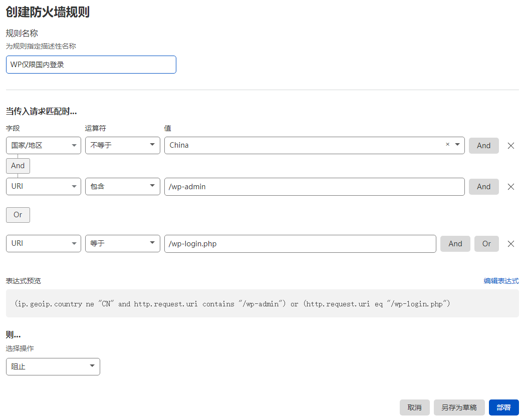Remove the China country condition row

point(510,146)
